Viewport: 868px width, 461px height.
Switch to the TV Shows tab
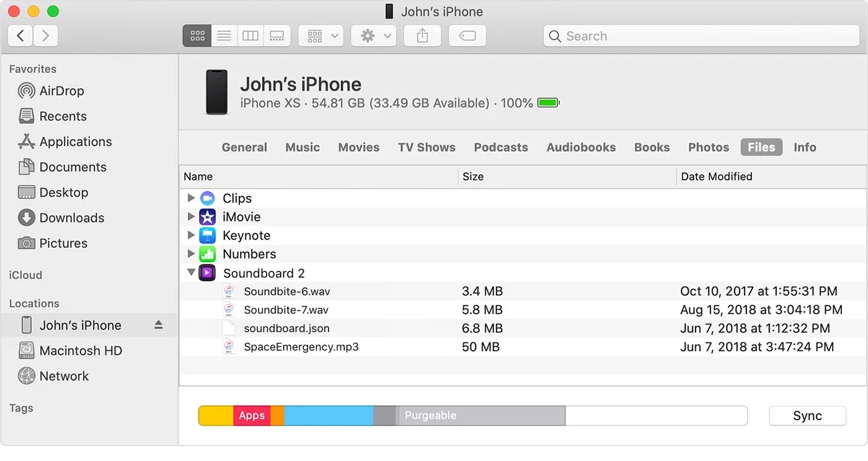(427, 147)
